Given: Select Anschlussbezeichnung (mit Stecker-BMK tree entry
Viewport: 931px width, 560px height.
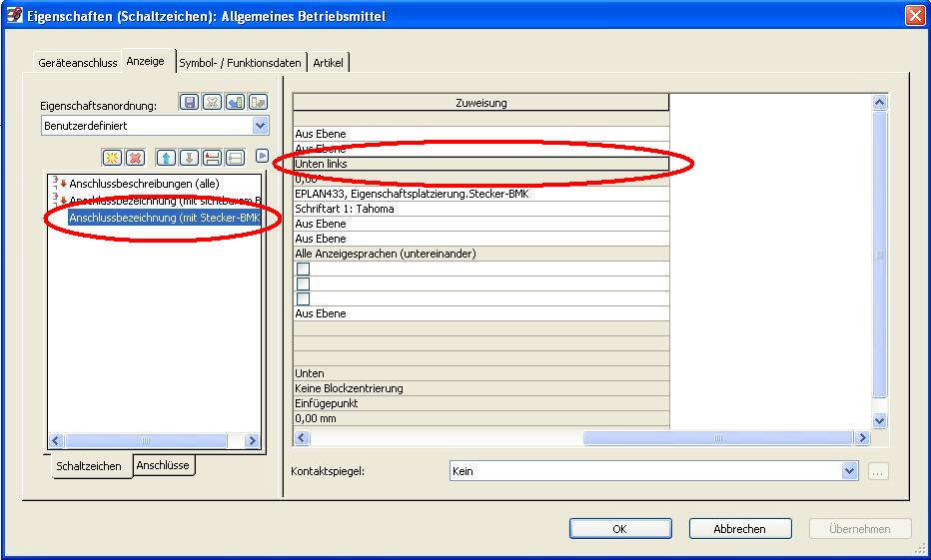Looking at the screenshot, I should coord(165,218).
